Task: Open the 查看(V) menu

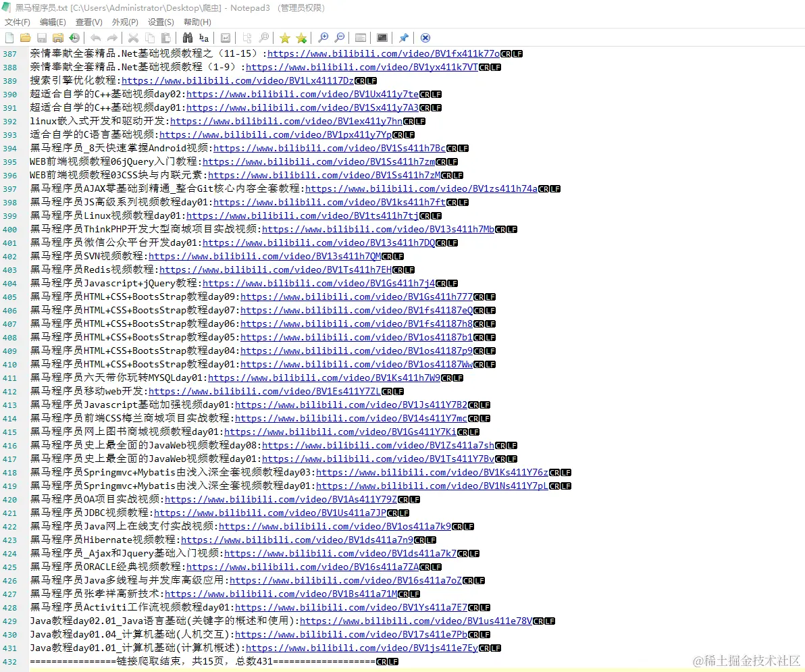Action: [89, 22]
